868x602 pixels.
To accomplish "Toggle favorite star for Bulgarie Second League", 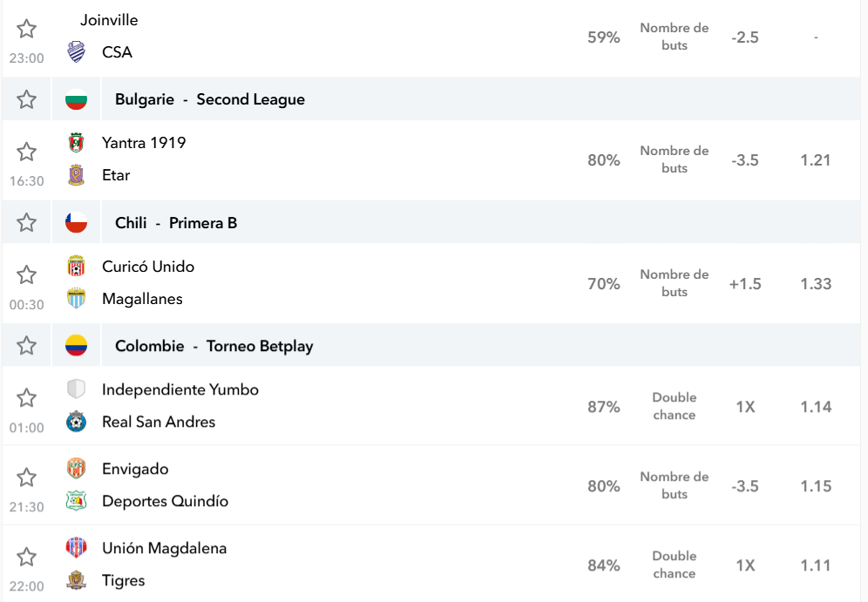I will 26,99.
